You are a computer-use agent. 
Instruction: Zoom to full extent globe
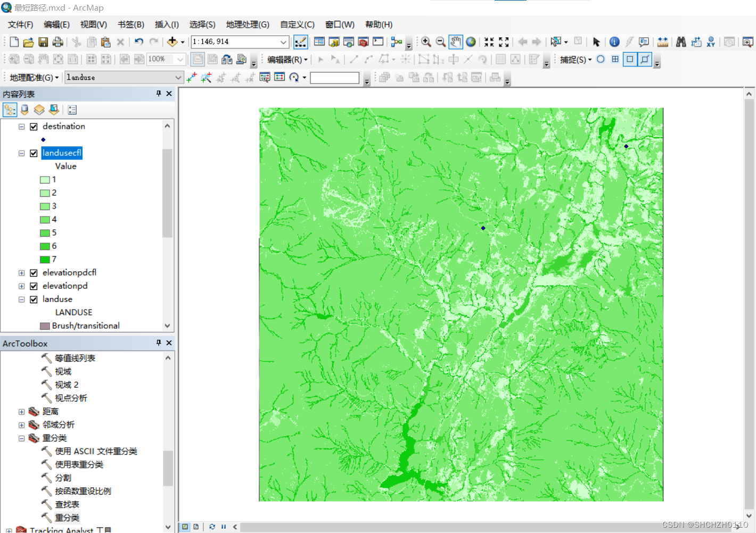click(471, 42)
